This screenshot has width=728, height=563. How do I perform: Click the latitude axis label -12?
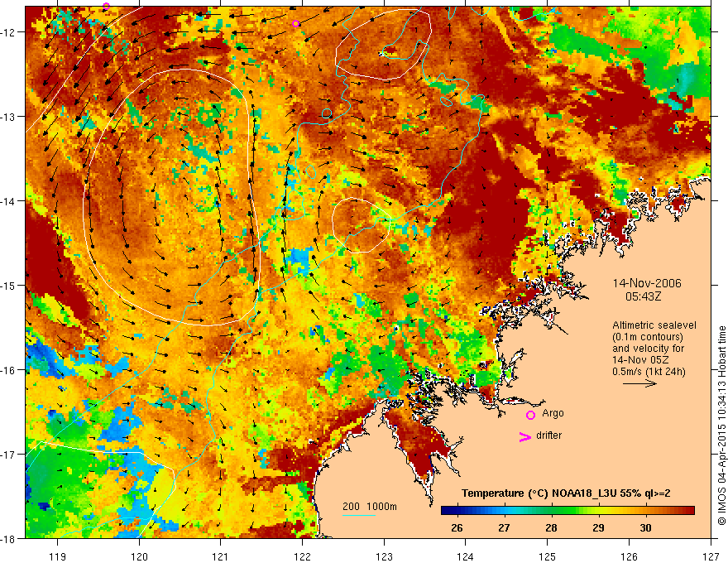point(8,32)
